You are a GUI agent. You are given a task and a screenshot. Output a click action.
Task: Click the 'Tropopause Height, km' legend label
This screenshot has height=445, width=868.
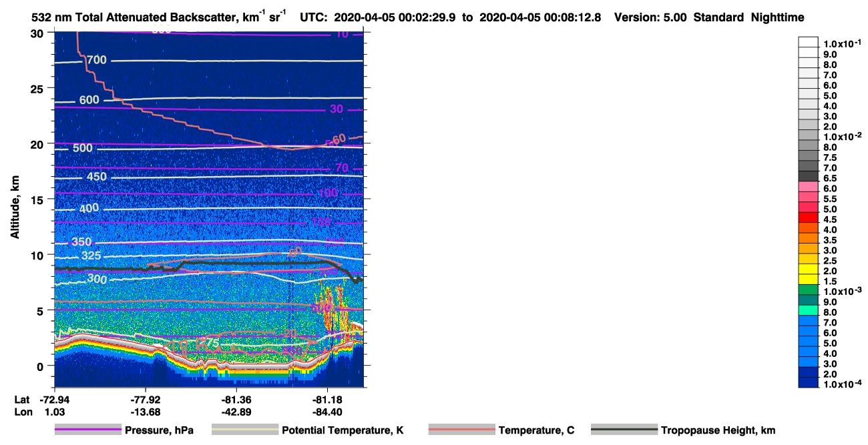(718, 430)
